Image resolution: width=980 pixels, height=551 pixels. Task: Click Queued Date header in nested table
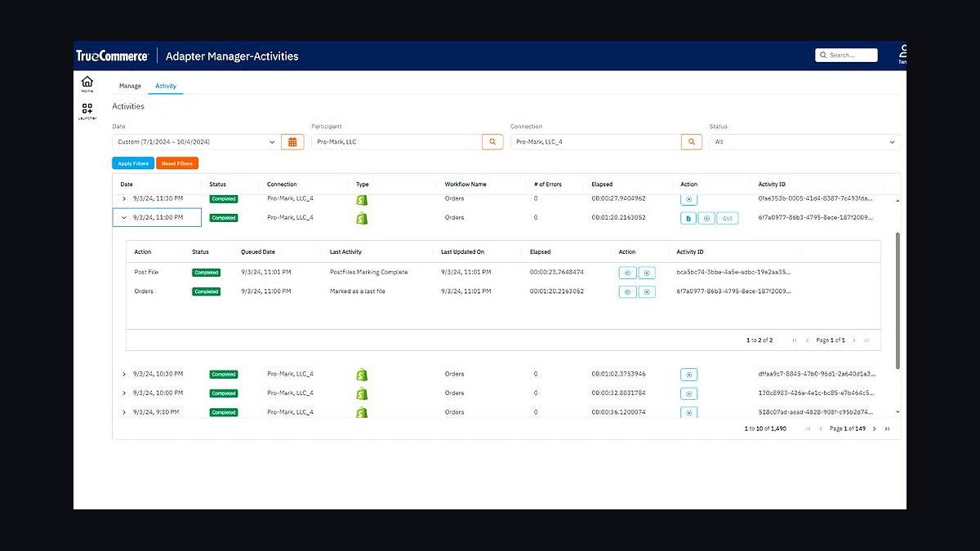pyautogui.click(x=258, y=252)
